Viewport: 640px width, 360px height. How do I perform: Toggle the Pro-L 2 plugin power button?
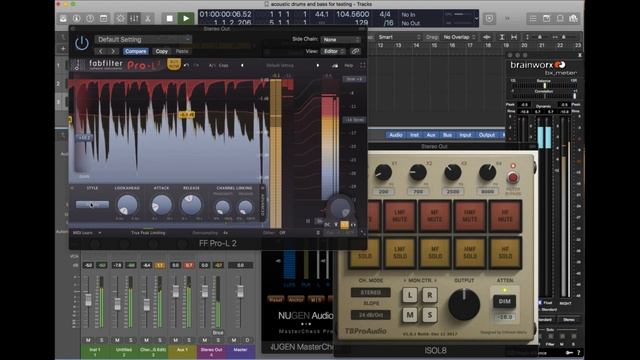(82, 43)
